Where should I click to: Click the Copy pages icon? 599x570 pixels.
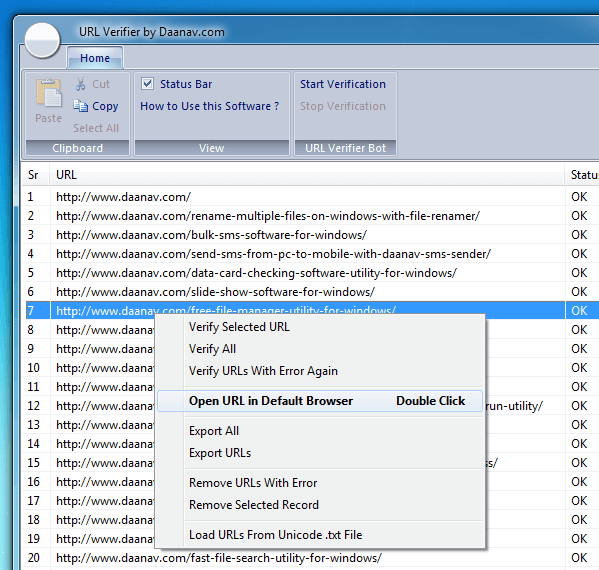[x=81, y=106]
